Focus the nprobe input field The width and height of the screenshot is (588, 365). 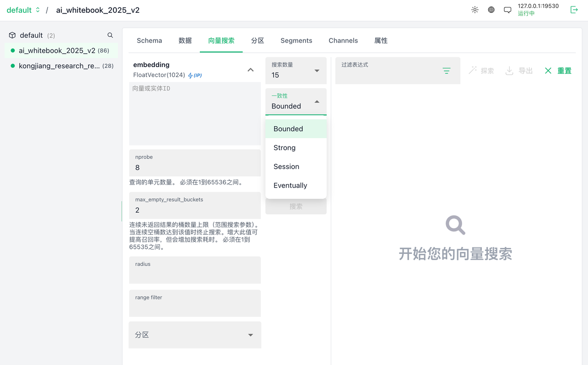(195, 163)
